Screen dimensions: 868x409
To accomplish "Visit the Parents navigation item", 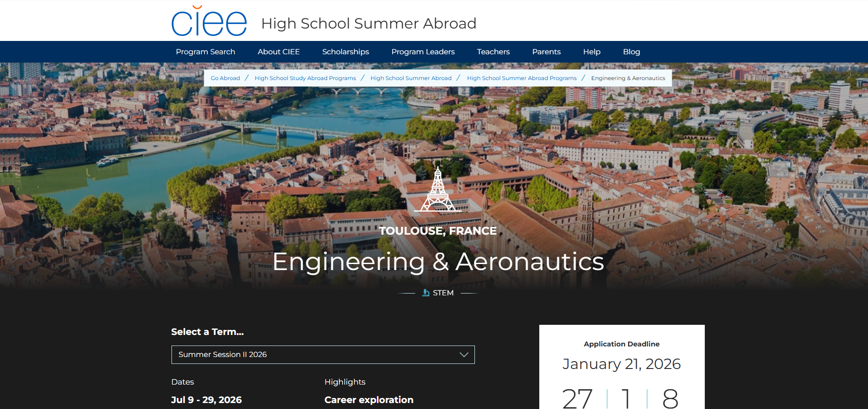I will pyautogui.click(x=546, y=52).
